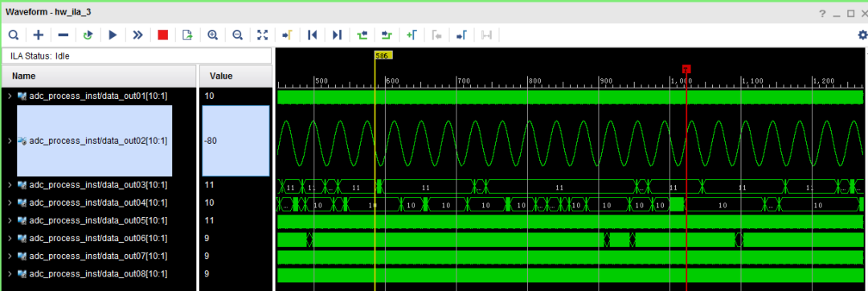Go to previous transition
This screenshot has height=291, width=868.
[362, 35]
